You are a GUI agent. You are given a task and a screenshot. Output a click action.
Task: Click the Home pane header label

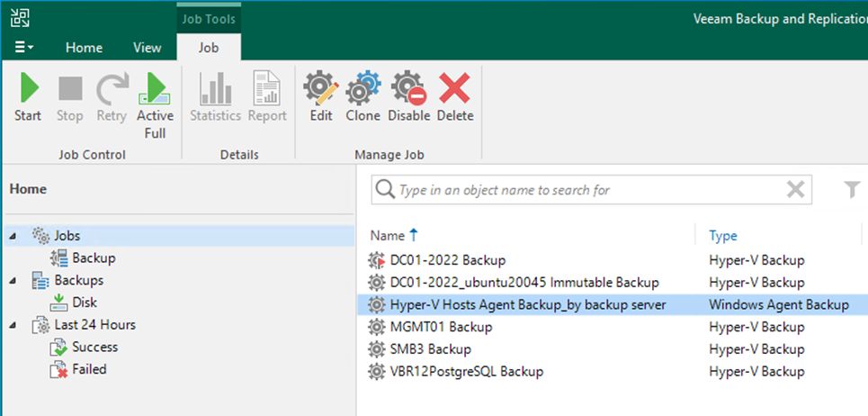[x=28, y=189]
